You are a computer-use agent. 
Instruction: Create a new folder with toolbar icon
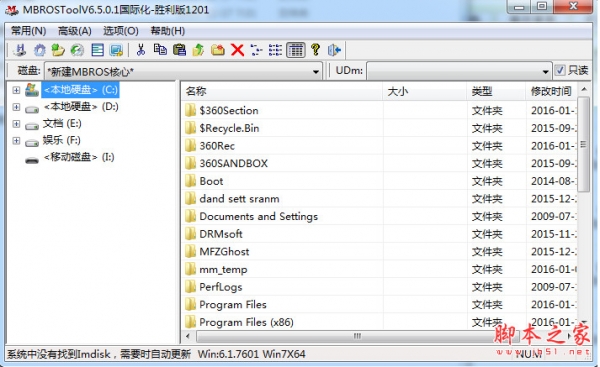pos(218,50)
